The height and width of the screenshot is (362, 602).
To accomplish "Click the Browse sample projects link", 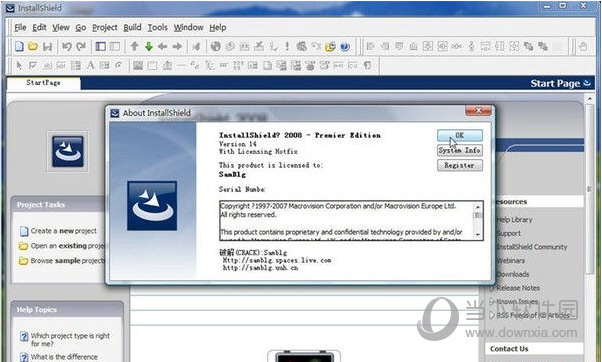I will coord(68,261).
